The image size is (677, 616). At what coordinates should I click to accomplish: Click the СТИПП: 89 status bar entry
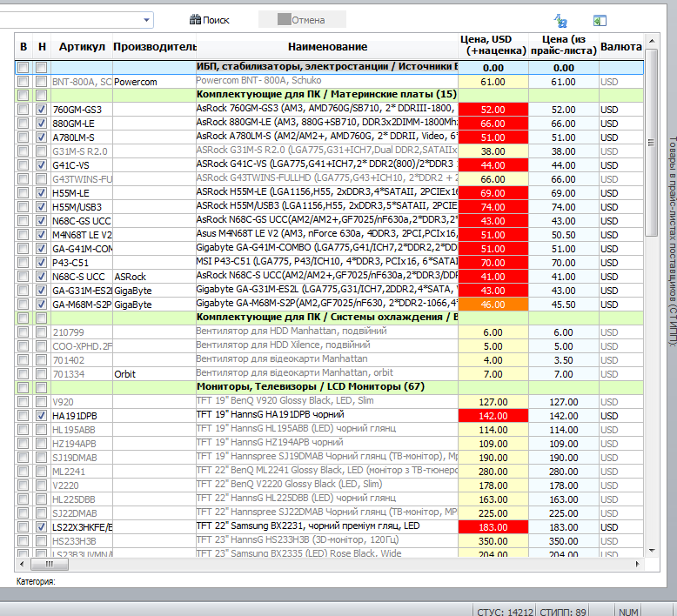point(563,612)
